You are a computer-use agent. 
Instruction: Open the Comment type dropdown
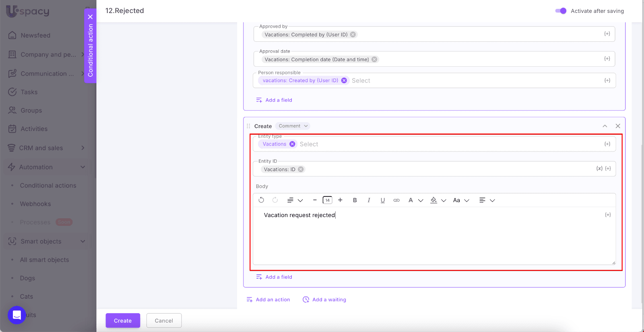293,126
